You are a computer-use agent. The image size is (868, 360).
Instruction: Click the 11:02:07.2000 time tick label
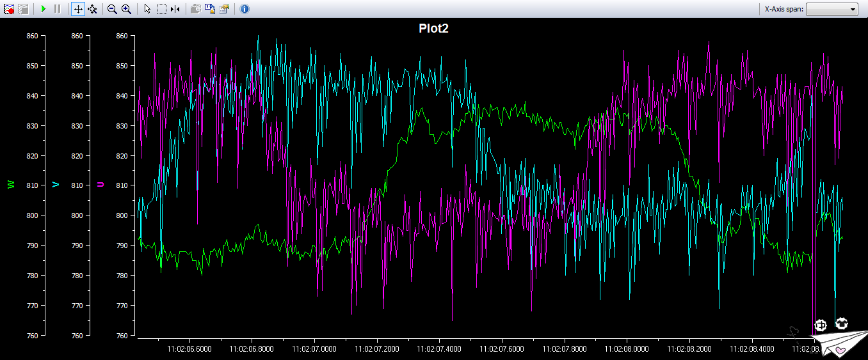click(376, 349)
